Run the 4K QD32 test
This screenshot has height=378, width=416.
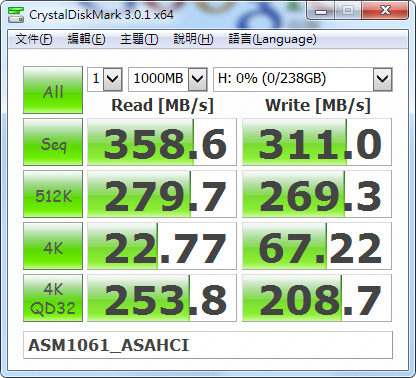(x=53, y=298)
